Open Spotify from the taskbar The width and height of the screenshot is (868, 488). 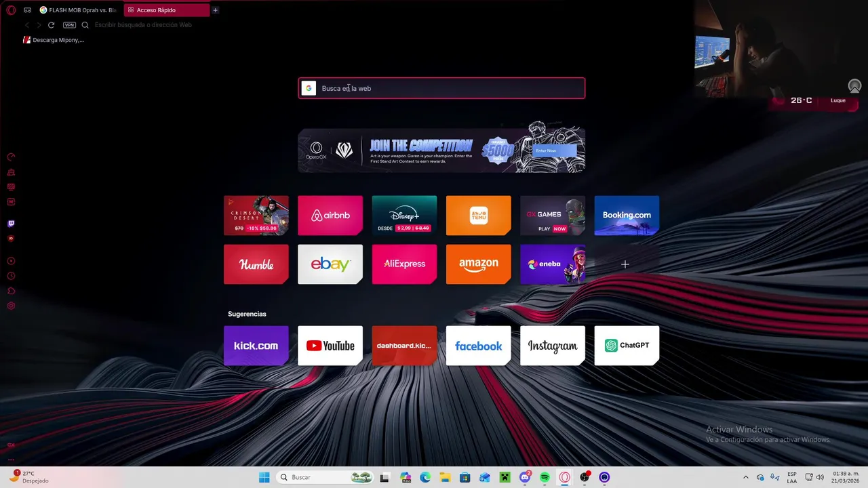[545, 477]
